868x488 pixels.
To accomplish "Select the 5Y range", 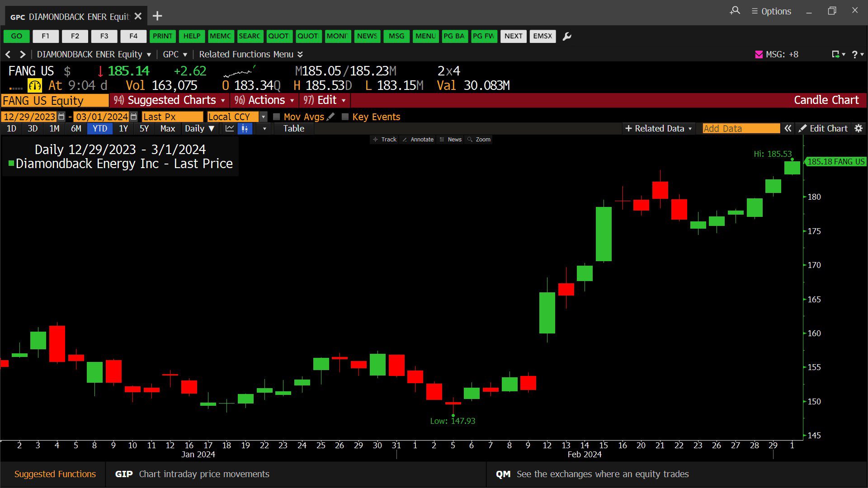I will (x=144, y=129).
